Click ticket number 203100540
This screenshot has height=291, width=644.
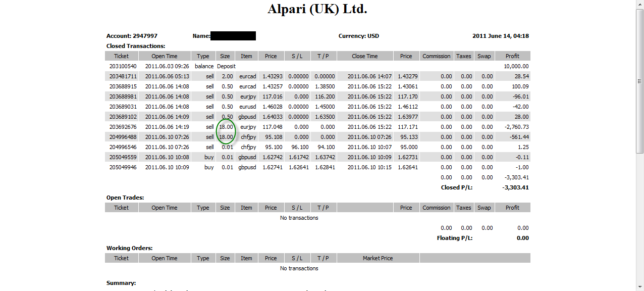pyautogui.click(x=123, y=66)
